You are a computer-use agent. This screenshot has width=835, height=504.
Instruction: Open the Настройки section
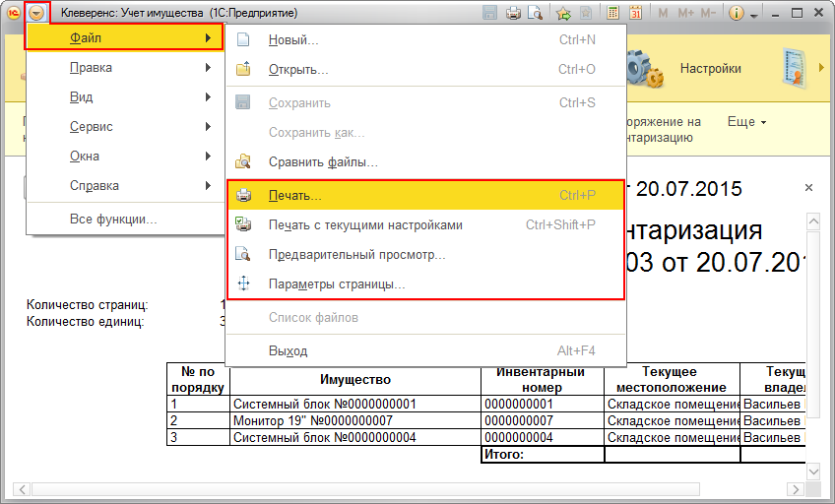pyautogui.click(x=710, y=69)
